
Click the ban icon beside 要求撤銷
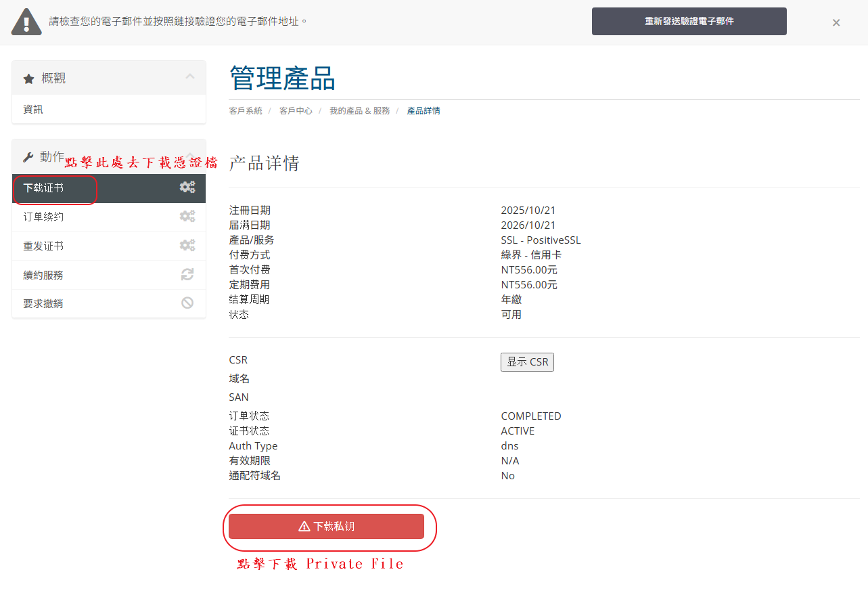(x=187, y=303)
